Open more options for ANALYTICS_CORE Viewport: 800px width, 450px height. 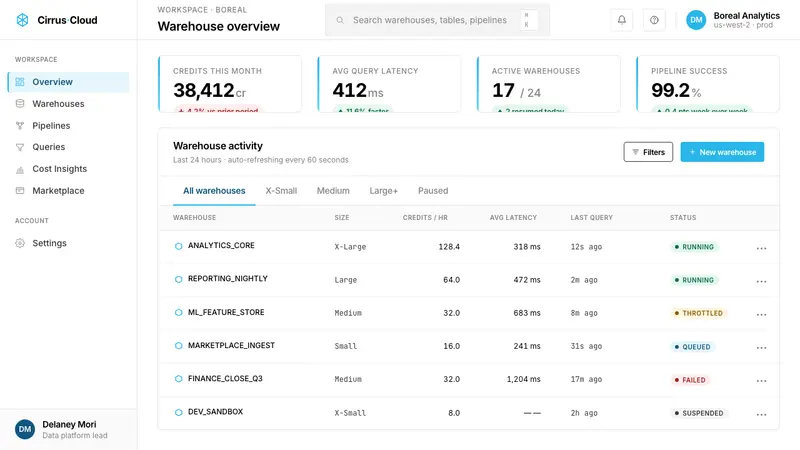coord(761,248)
